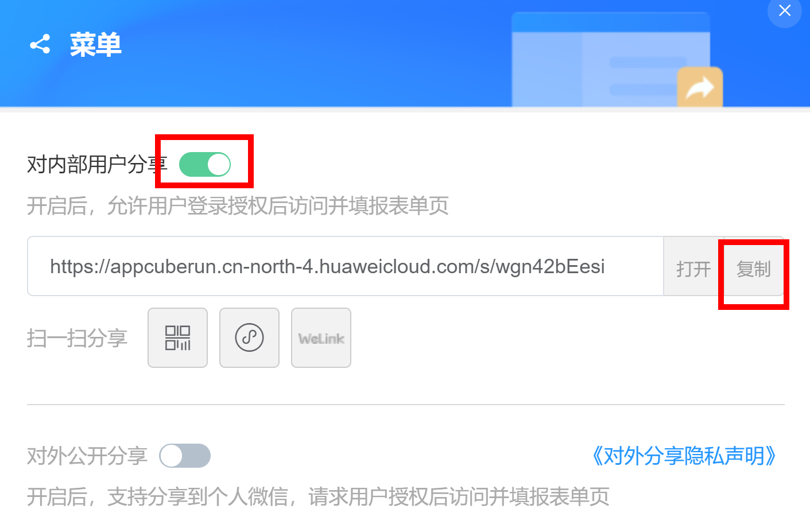Close the 菜单 share dialog
This screenshot has height=532, width=810.
pyautogui.click(x=785, y=10)
